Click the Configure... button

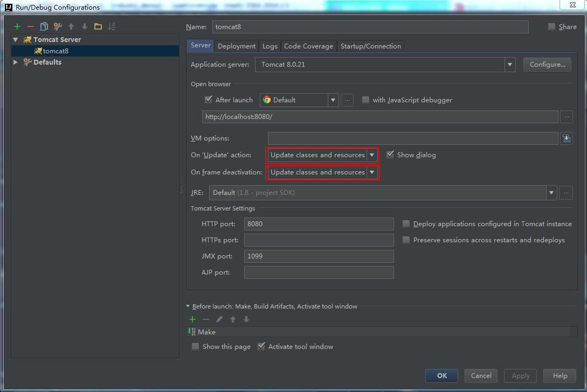[547, 64]
